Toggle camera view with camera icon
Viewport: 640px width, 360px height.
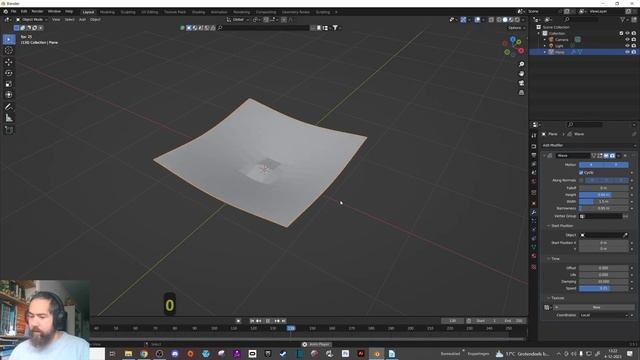521,83
